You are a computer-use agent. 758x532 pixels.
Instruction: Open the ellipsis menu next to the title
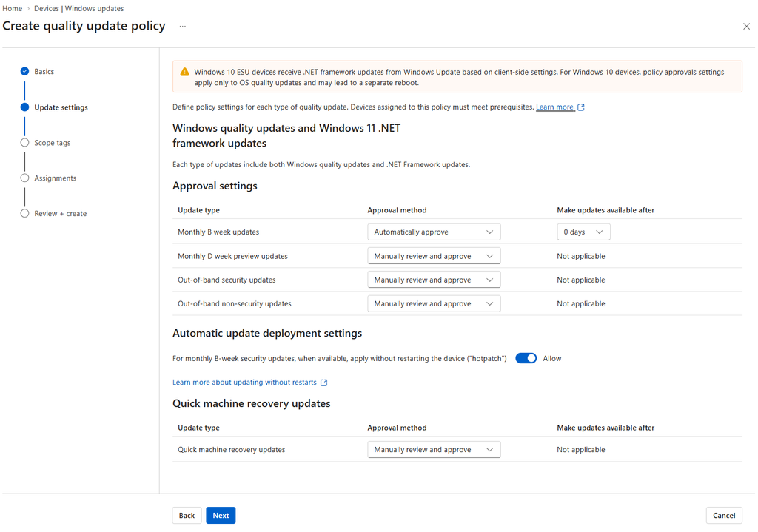182,27
